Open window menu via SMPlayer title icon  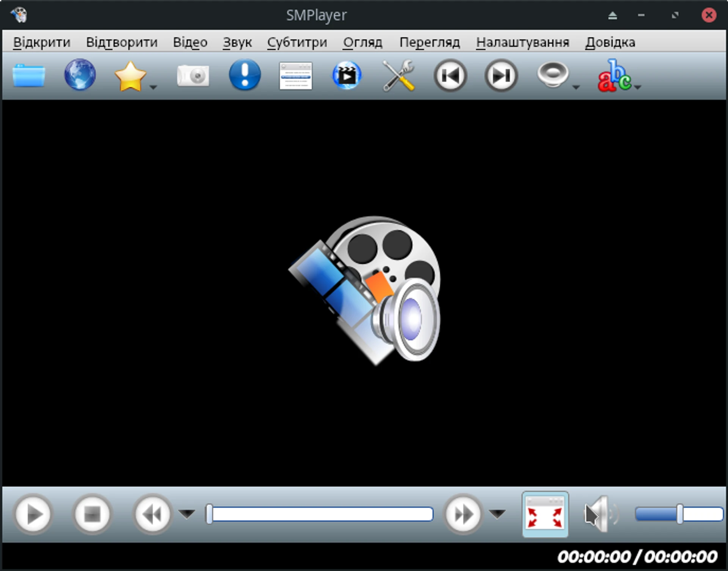(x=18, y=15)
